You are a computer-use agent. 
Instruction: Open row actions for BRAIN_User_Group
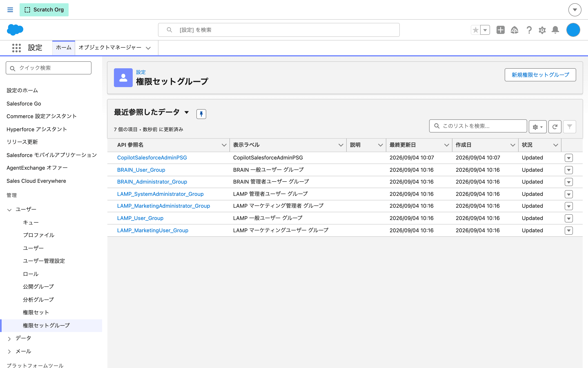[569, 170]
